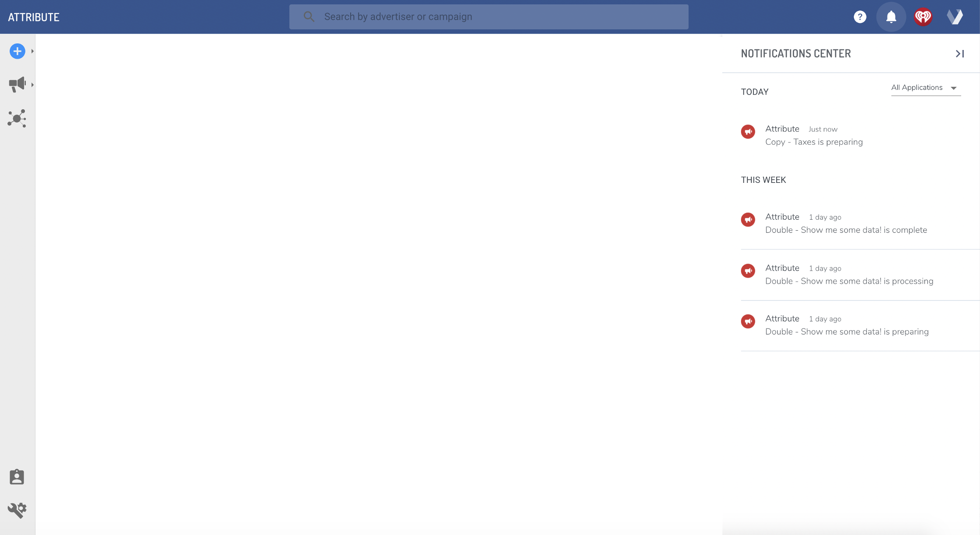Click the ATTRIBUTE app title
Viewport: 980px width, 535px height.
(x=34, y=17)
